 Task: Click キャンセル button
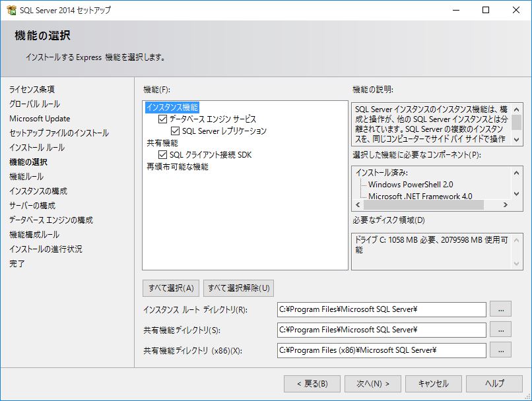click(434, 384)
